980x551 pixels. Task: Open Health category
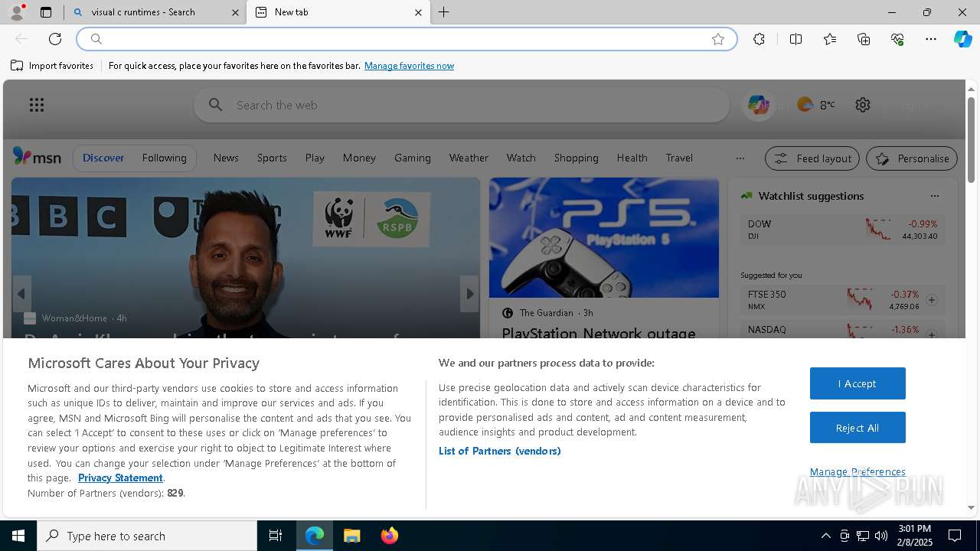tap(632, 158)
